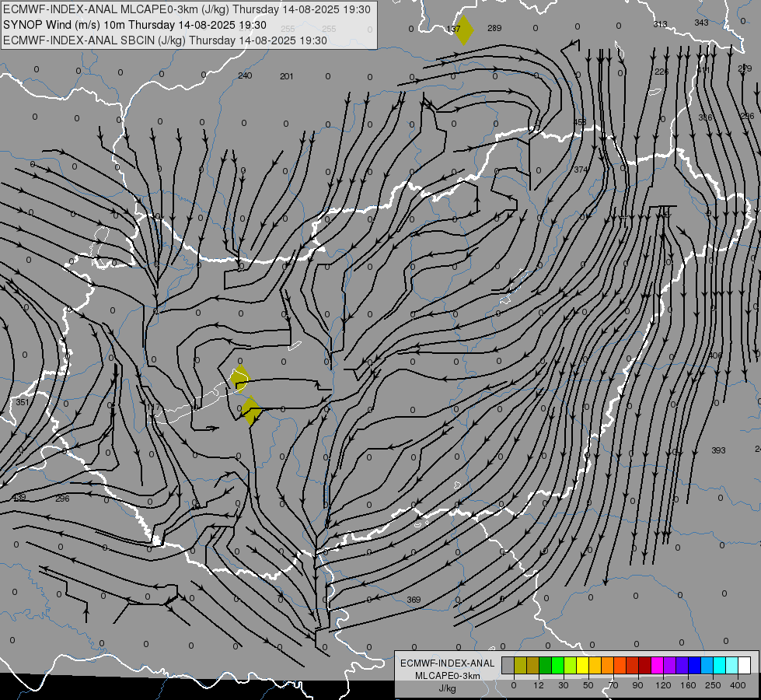Pick the pure blue legend swatch
This screenshot has width=761, height=700.
coord(694,665)
